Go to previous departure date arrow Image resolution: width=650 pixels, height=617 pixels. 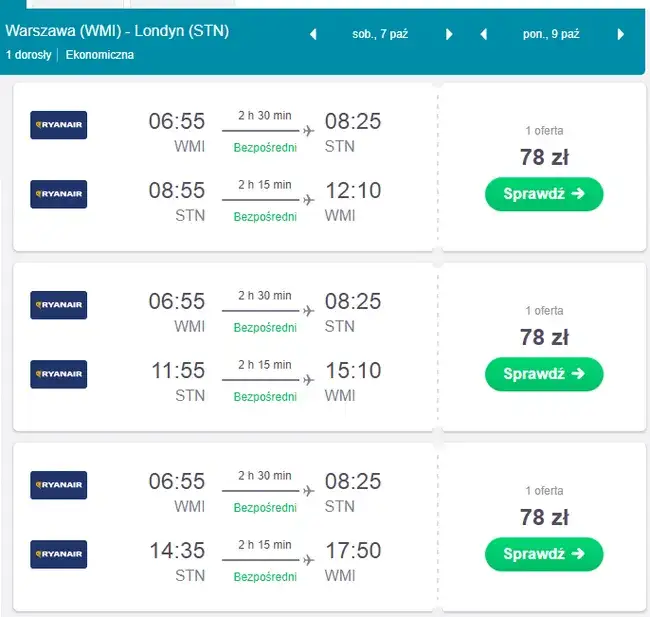[313, 34]
